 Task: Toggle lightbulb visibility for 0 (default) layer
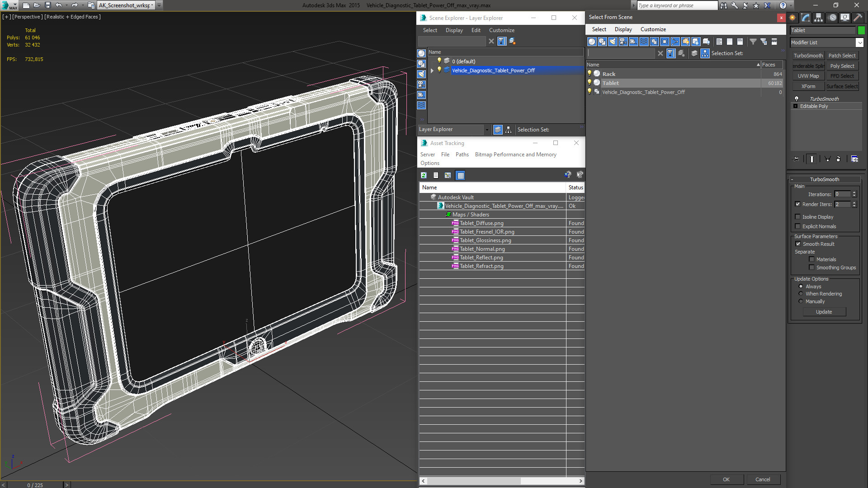[439, 61]
